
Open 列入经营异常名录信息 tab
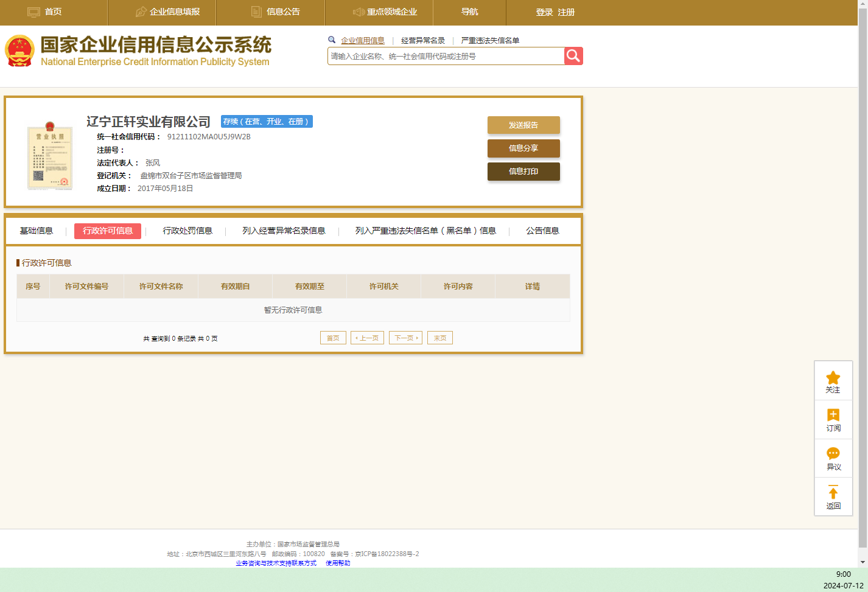(284, 231)
